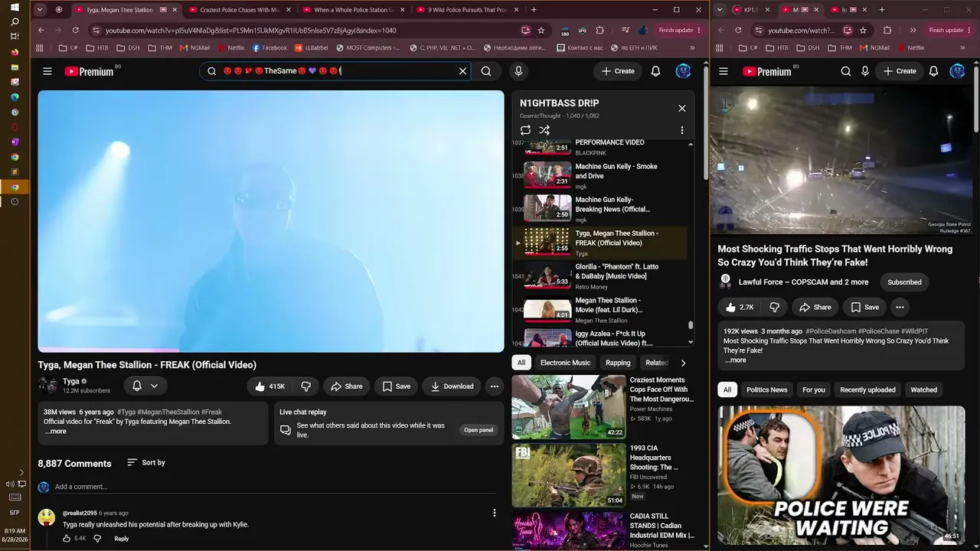This screenshot has width=980, height=551.
Task: Click the YouTube Premium logo in left window
Action: coord(89,71)
